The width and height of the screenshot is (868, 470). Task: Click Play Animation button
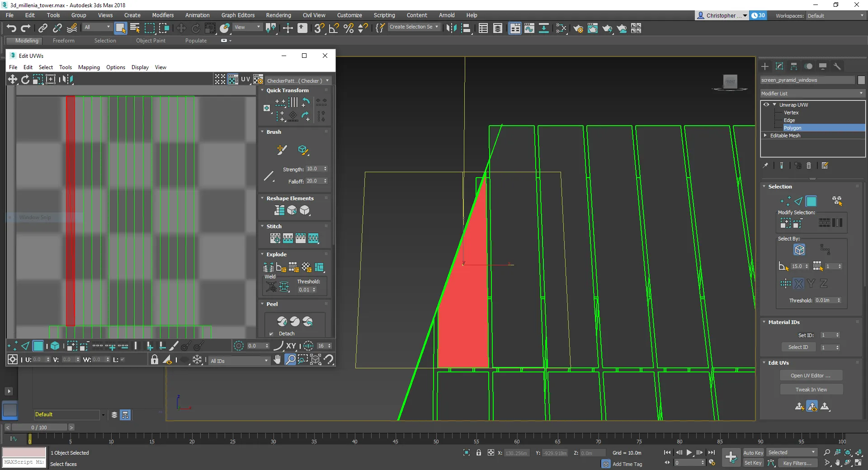point(689,452)
